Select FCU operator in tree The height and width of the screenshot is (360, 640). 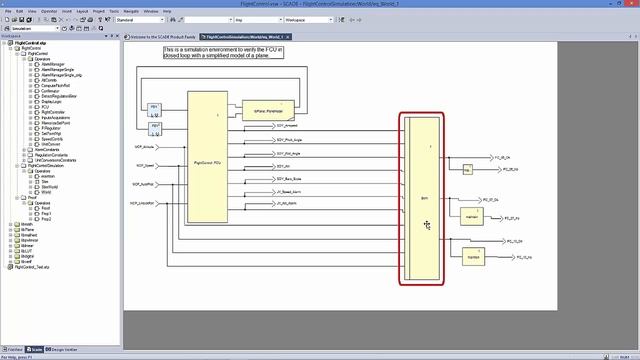(x=45, y=107)
